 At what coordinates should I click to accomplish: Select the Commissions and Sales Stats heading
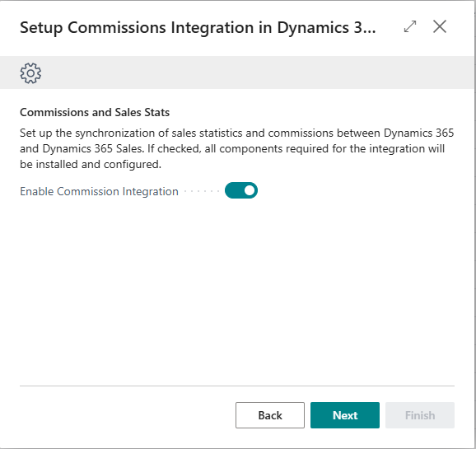point(95,112)
